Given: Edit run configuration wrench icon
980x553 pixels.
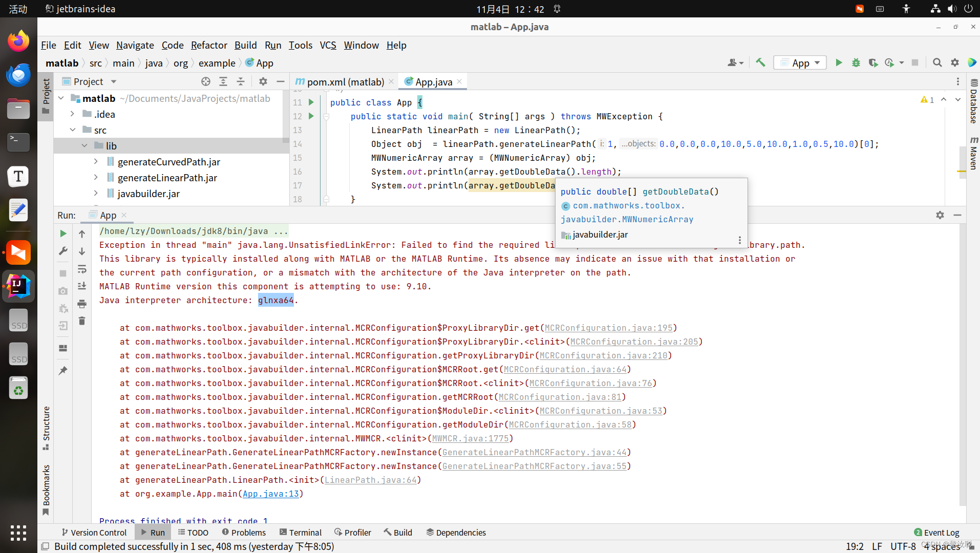Looking at the screenshot, I should (63, 251).
